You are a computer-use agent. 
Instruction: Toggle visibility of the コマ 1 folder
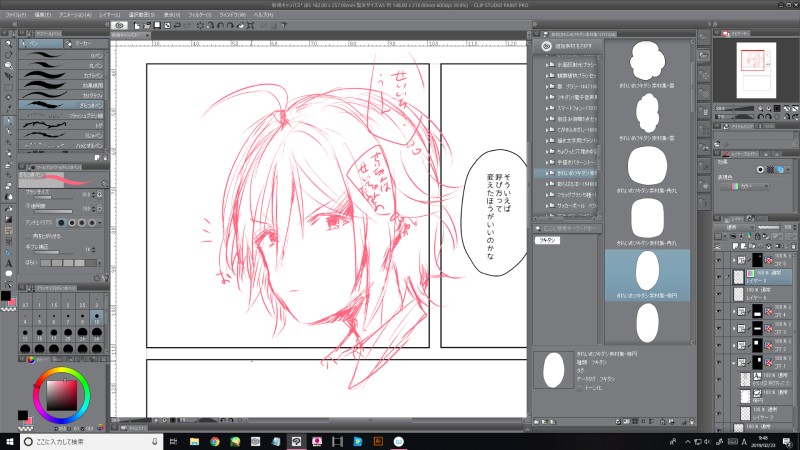[x=719, y=363]
